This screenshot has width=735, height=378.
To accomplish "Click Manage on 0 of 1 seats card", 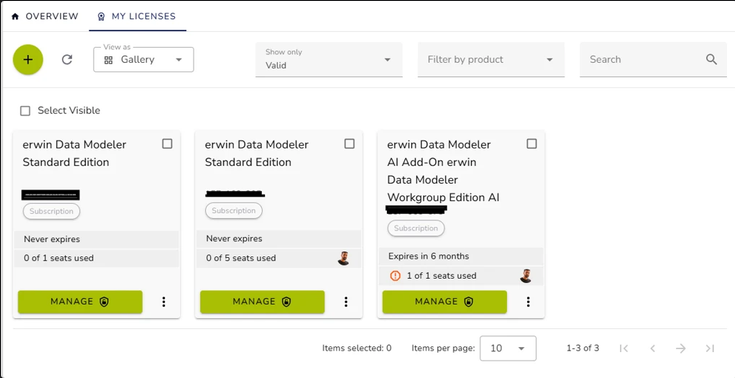I will 80,302.
